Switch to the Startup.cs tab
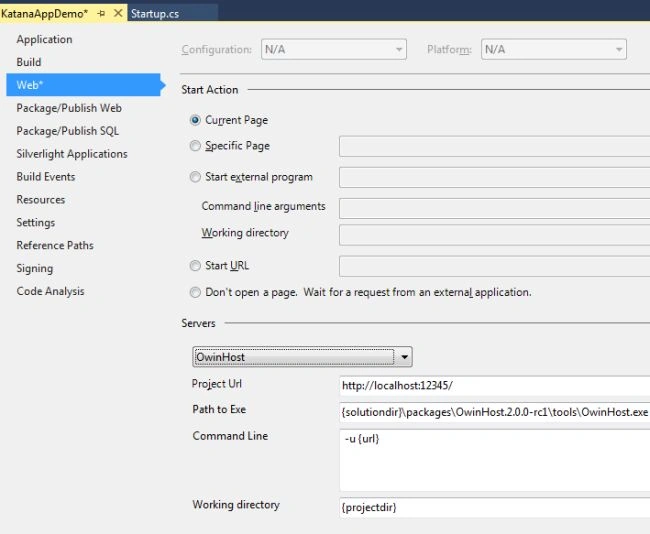Viewport: 650px width, 534px height. (155, 14)
